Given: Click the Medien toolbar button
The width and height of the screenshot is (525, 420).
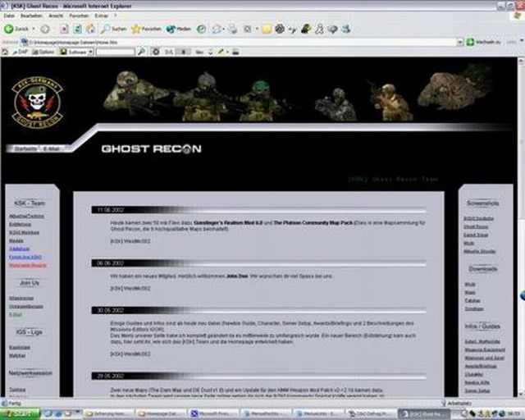Looking at the screenshot, I should pos(178,29).
